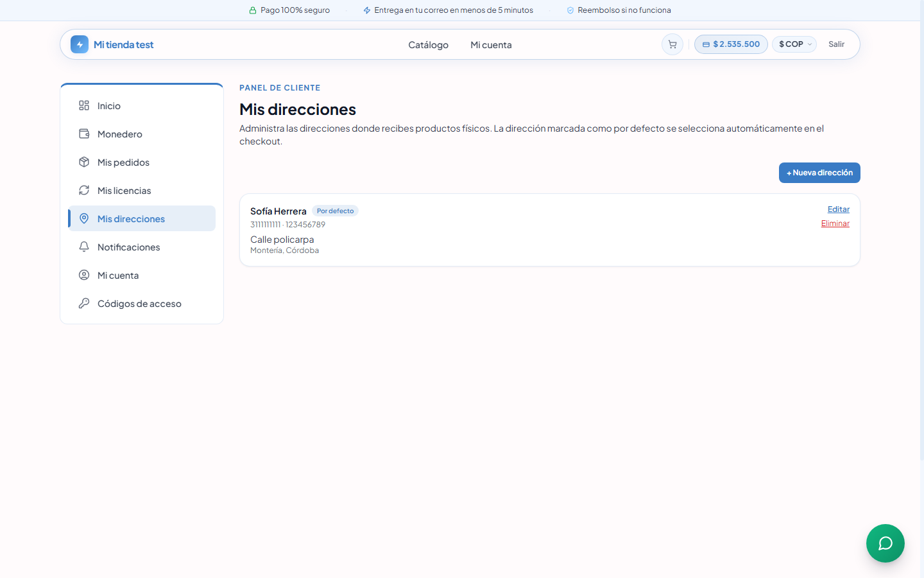924x578 pixels.
Task: Click the Inicio dashboard grid icon
Action: click(x=84, y=105)
